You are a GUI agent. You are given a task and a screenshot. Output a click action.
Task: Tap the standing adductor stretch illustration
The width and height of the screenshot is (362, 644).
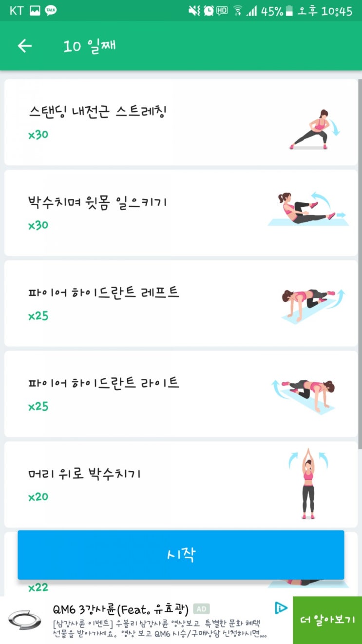point(315,129)
